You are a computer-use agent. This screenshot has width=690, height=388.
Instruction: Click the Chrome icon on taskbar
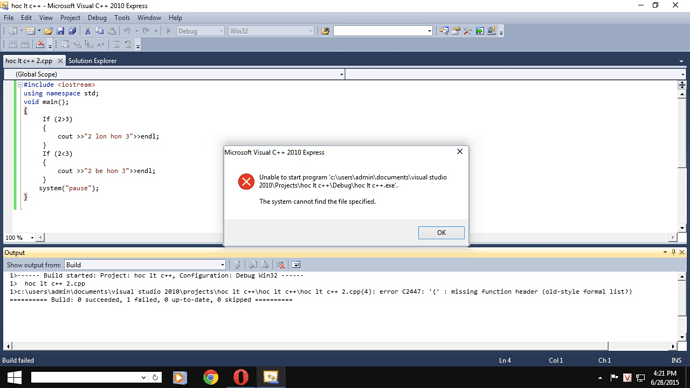pos(210,377)
